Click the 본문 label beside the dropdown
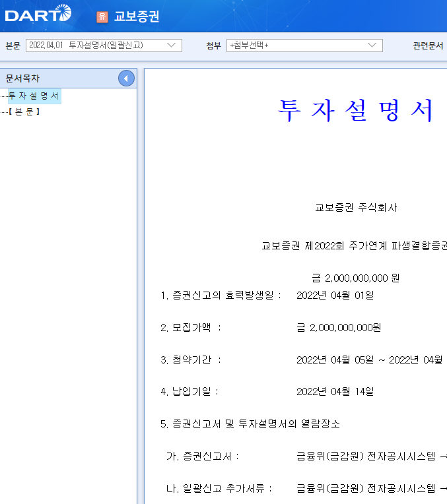This screenshot has height=504, width=447. [13, 46]
